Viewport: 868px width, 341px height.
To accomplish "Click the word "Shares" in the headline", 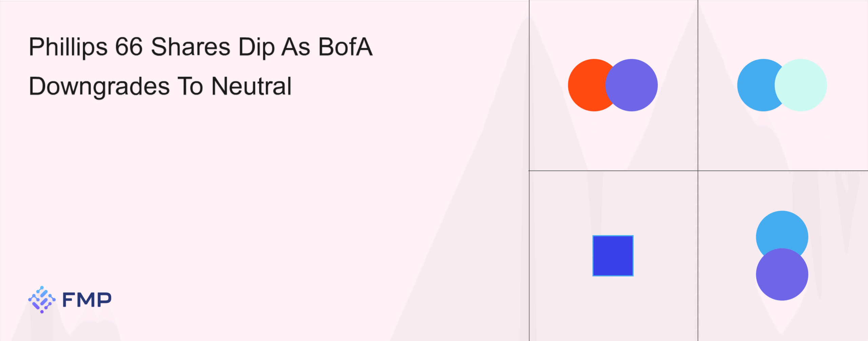I will tap(191, 46).
